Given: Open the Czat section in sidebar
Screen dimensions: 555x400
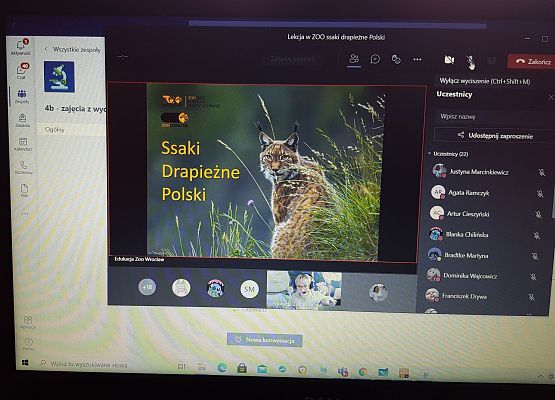Looking at the screenshot, I should 22,71.
